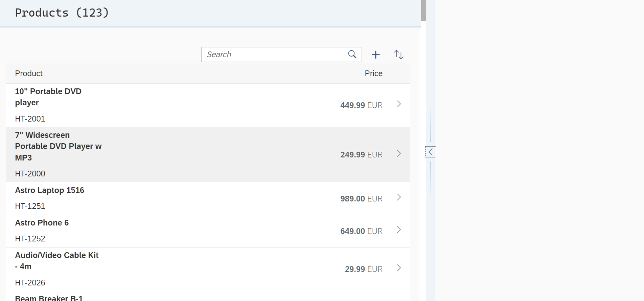
Task: Click the Product column header
Action: tap(29, 73)
